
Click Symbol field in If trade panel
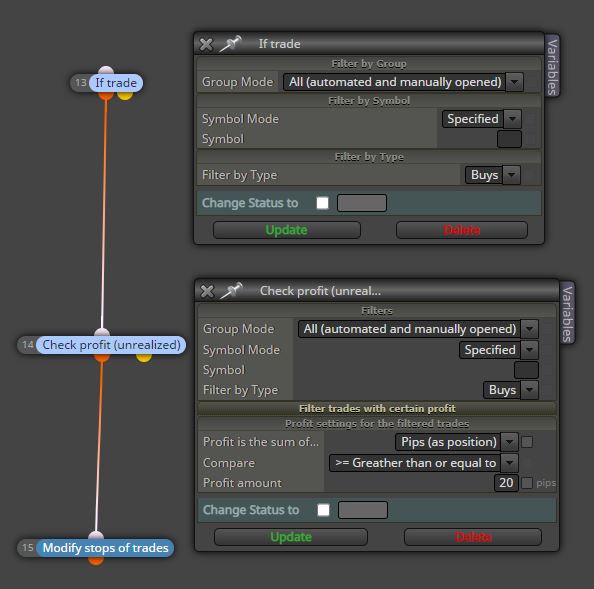(509, 139)
